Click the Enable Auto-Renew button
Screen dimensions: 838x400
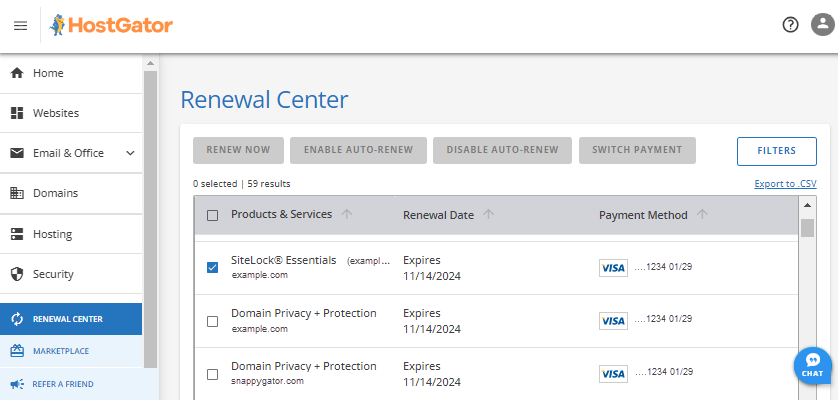[x=359, y=150]
